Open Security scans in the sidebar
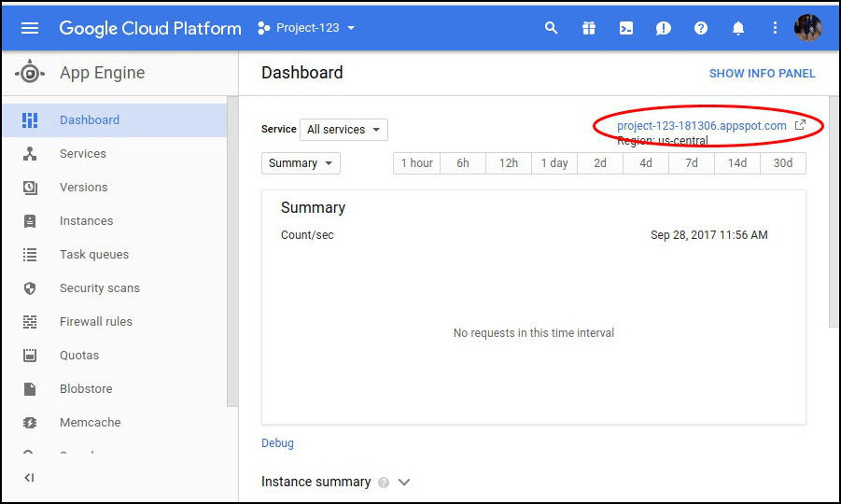Image resolution: width=841 pixels, height=504 pixels. pos(114,288)
